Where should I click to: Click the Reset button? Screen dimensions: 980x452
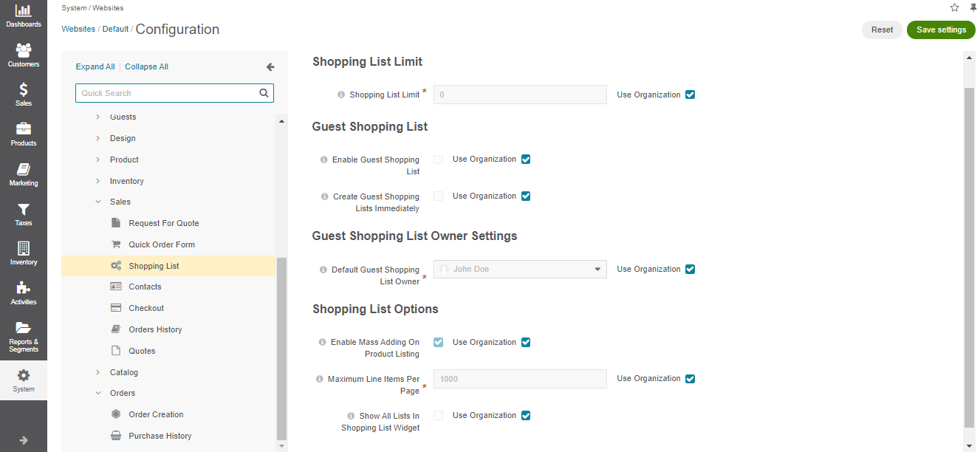pos(882,30)
